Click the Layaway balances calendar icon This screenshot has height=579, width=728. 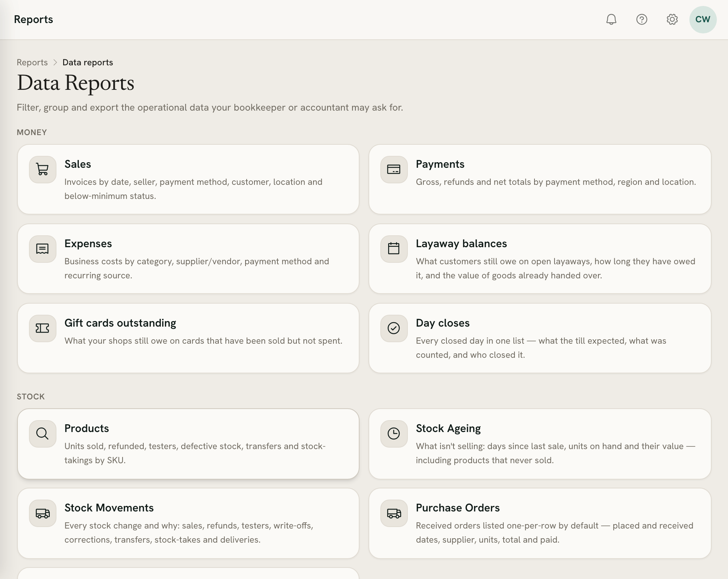[x=394, y=249]
